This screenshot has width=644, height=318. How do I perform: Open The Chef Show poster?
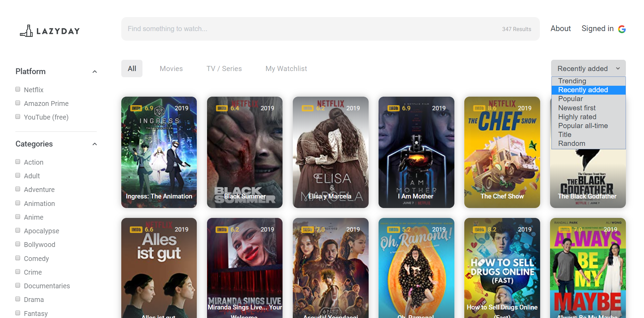(x=502, y=152)
